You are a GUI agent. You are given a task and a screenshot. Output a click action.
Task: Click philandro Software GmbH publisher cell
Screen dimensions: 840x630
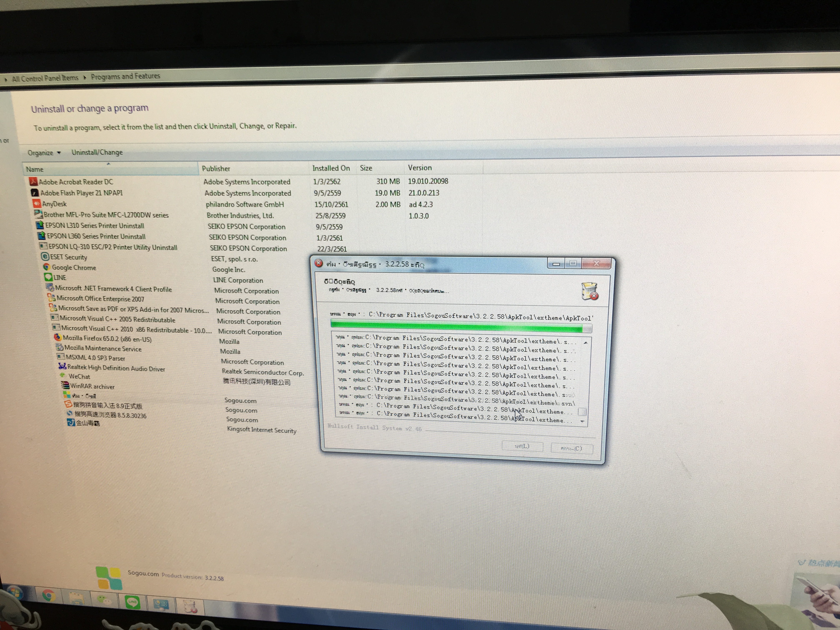coord(245,204)
